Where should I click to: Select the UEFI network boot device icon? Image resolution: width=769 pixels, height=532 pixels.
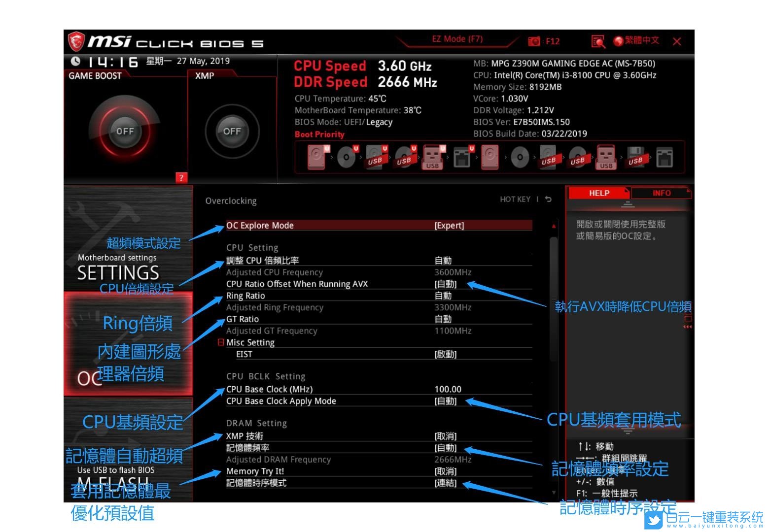pyautogui.click(x=462, y=157)
